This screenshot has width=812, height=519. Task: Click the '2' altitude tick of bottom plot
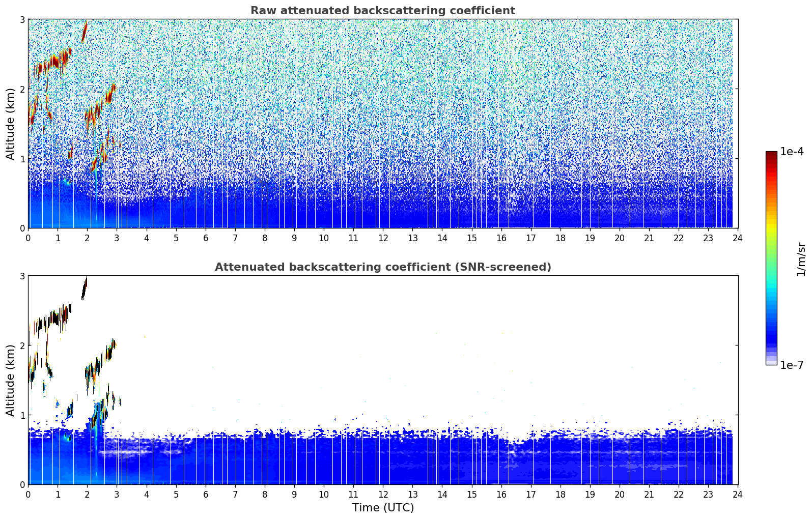[x=22, y=345]
